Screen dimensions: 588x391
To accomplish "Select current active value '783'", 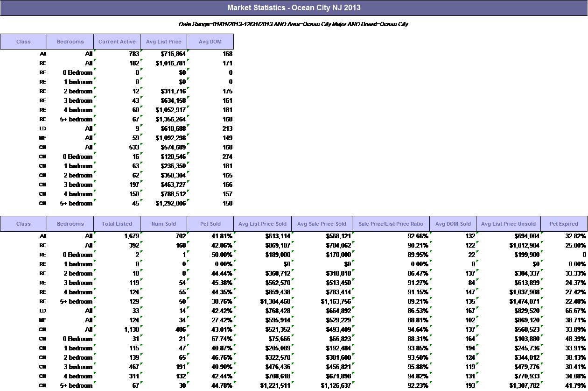I will [134, 54].
